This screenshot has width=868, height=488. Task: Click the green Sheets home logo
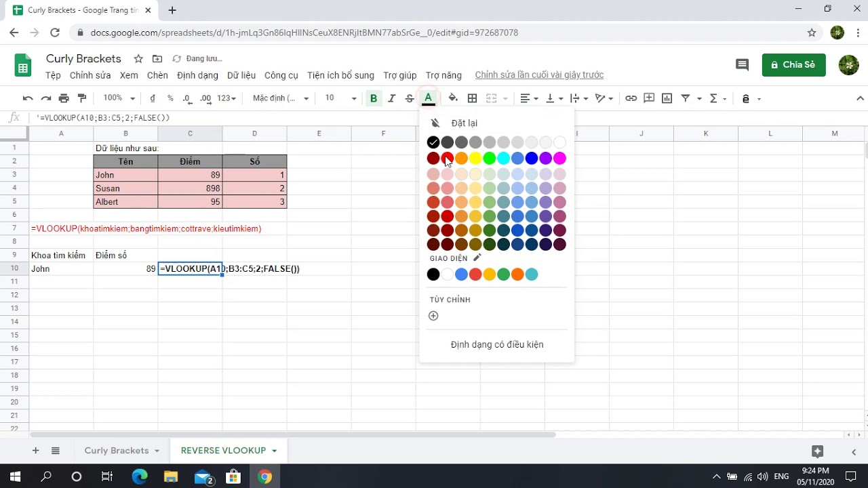coord(23,66)
